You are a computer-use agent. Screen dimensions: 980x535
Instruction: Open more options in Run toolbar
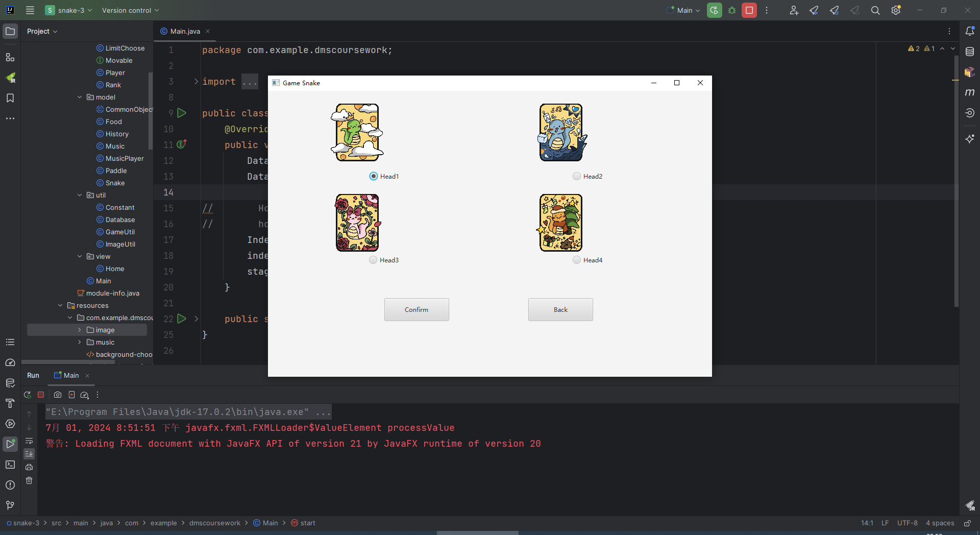coord(97,395)
